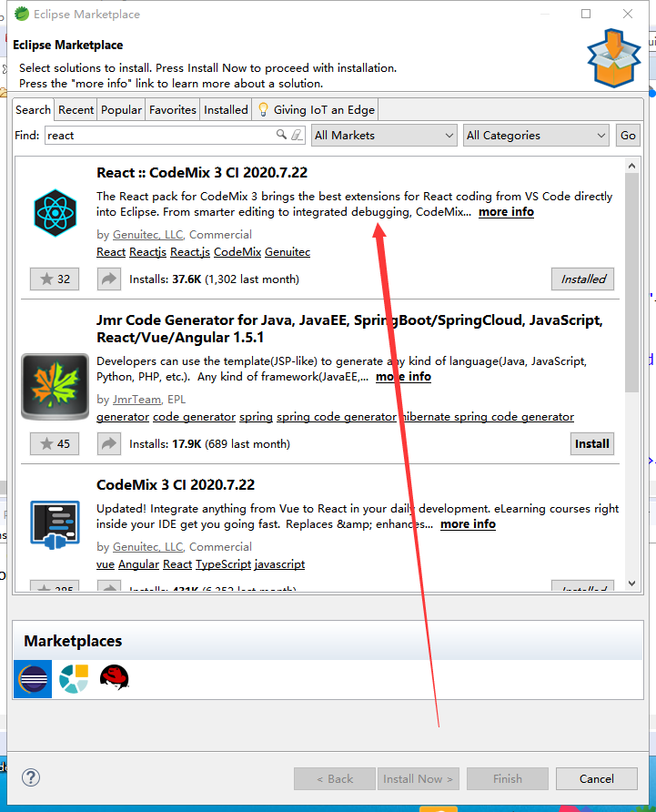The width and height of the screenshot is (656, 812).
Task: Click the 'Installs: 17.9K' text
Action: coord(166,444)
